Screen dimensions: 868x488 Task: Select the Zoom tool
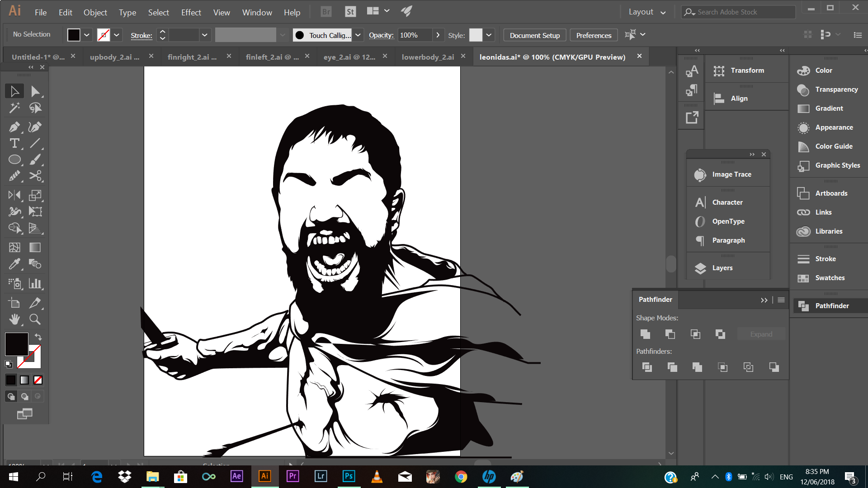click(x=35, y=319)
